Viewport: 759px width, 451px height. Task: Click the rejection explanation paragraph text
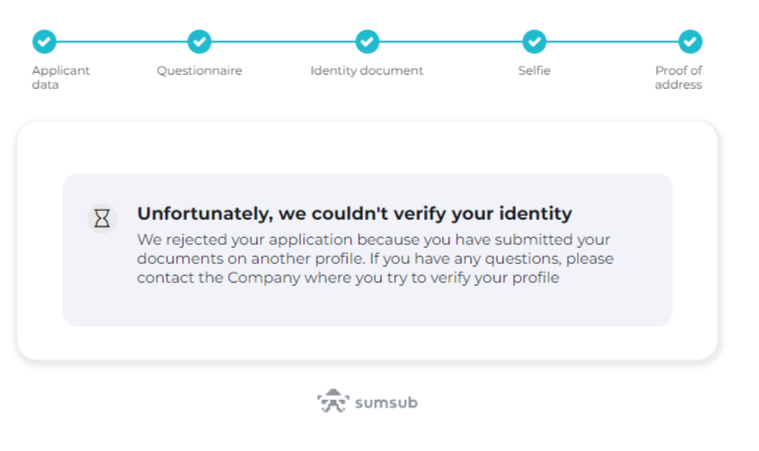coord(375,258)
